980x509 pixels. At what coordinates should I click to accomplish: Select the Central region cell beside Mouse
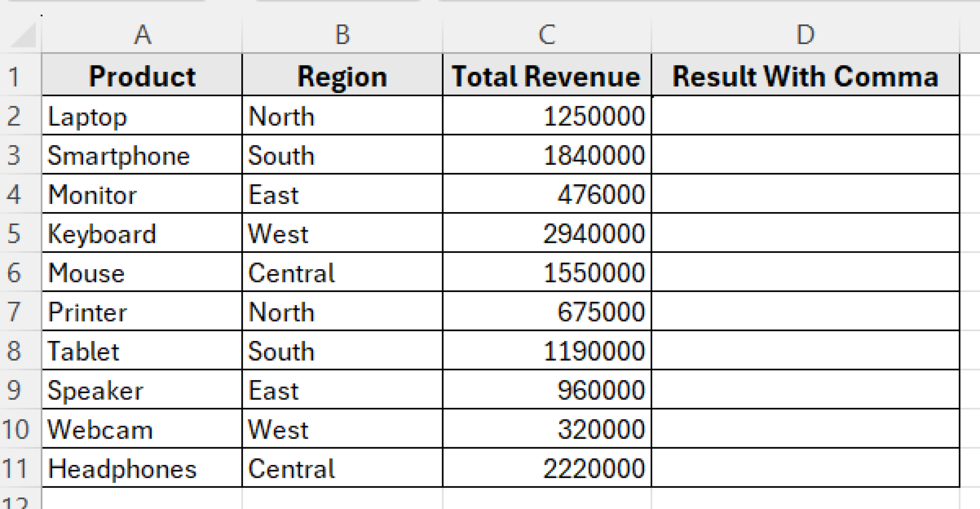tap(342, 272)
